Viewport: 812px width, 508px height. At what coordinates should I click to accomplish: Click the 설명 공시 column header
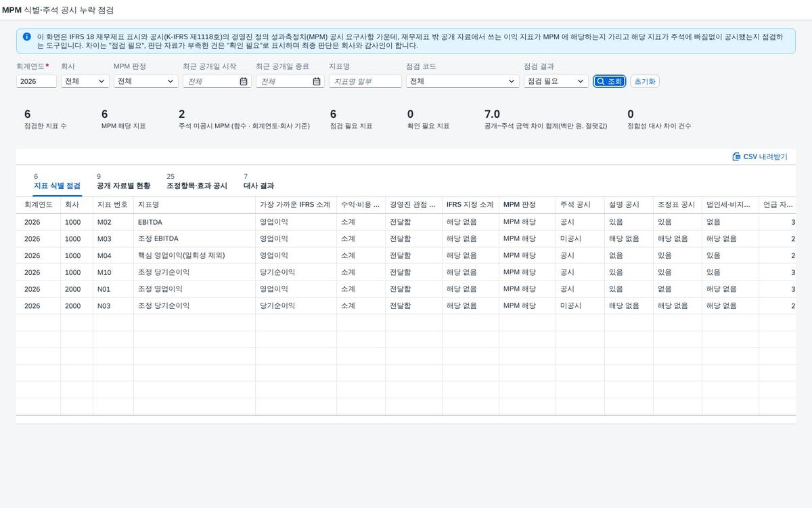pos(629,205)
